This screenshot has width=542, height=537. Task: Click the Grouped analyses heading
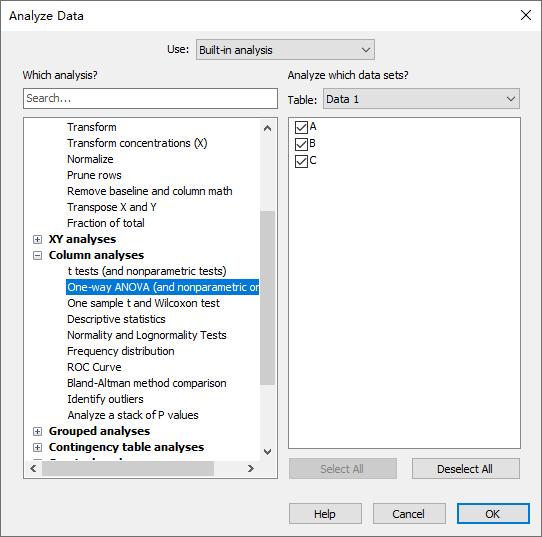(99, 431)
